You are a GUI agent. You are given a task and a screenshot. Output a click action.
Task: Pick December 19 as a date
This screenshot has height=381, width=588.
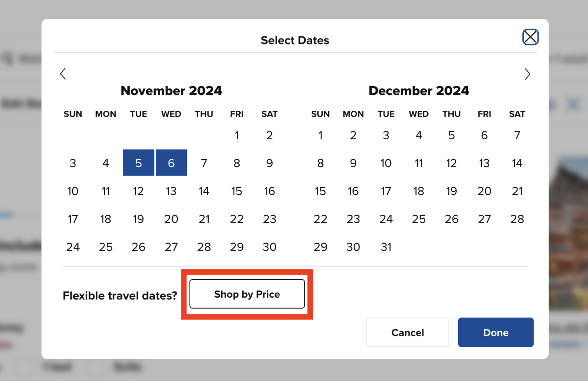451,191
